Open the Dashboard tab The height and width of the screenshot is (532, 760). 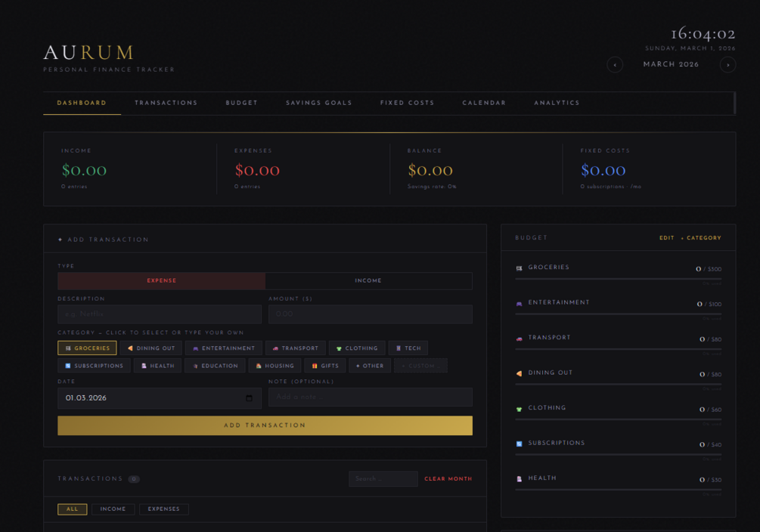click(82, 103)
